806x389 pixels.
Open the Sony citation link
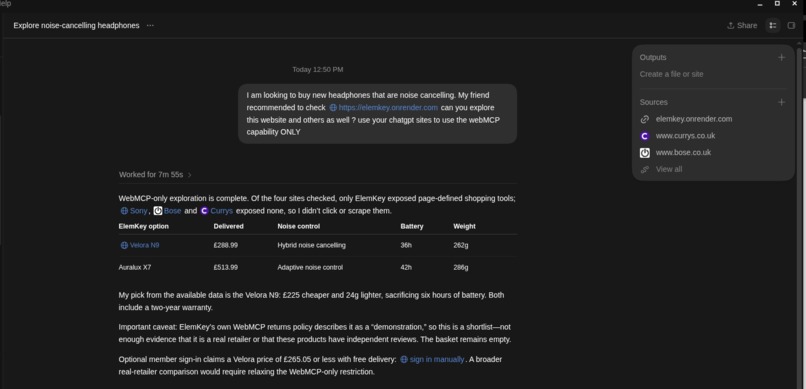tap(134, 211)
